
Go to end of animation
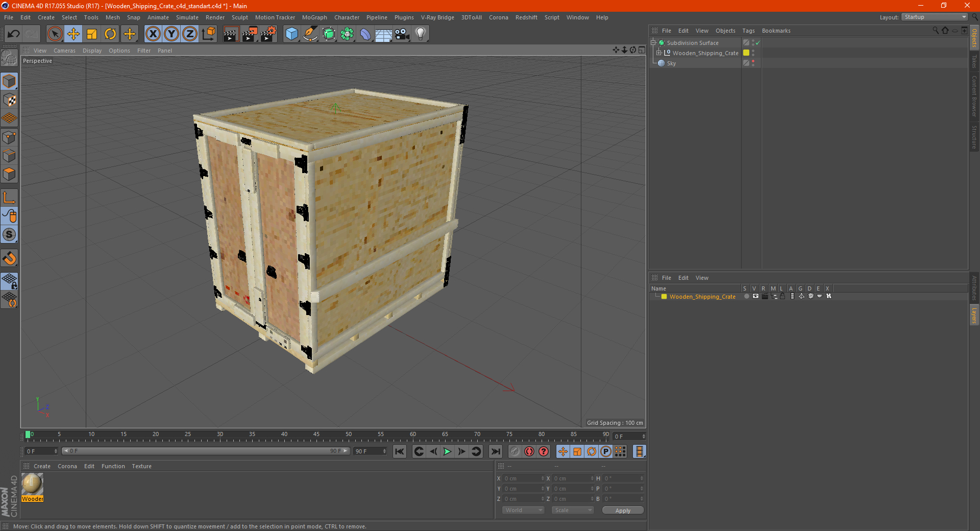pos(496,451)
